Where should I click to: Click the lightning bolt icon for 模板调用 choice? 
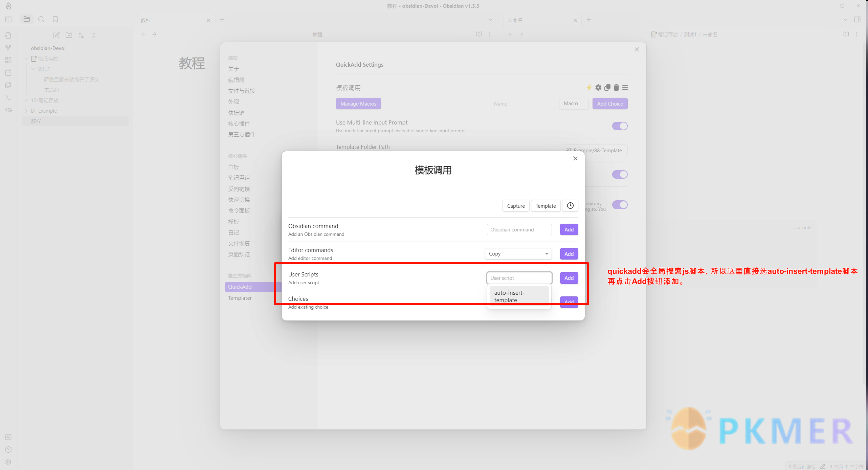tap(589, 88)
